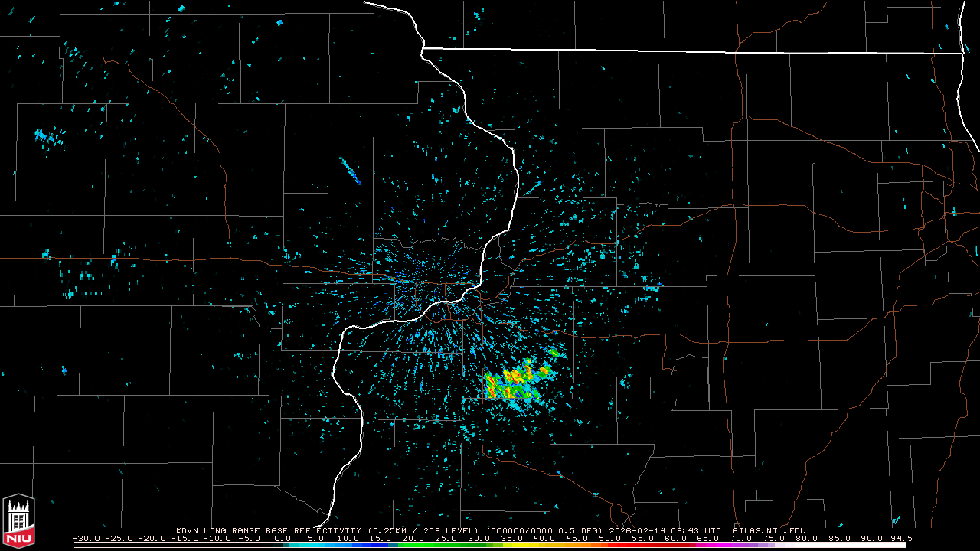This screenshot has height=551, width=980.
Task: Click the 50.0 value on the scale
Action: (610, 539)
